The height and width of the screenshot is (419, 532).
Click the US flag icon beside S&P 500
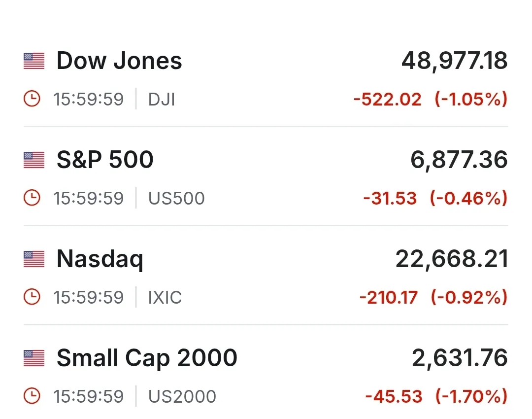(x=34, y=160)
